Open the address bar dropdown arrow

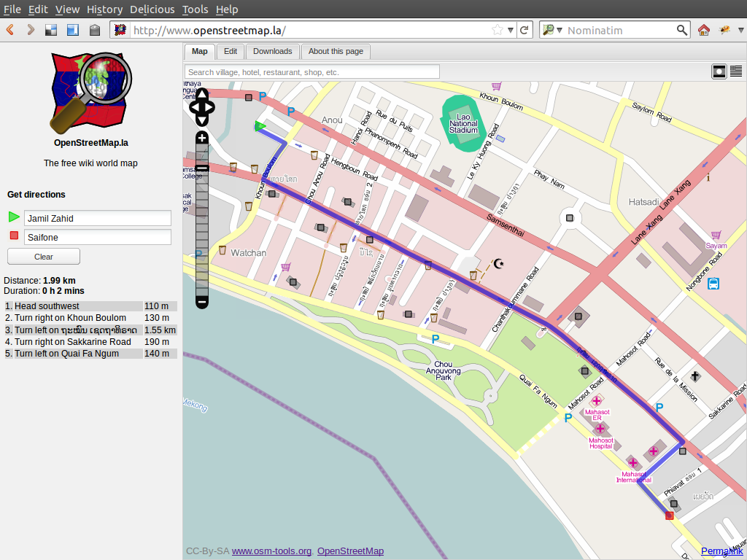(508, 30)
